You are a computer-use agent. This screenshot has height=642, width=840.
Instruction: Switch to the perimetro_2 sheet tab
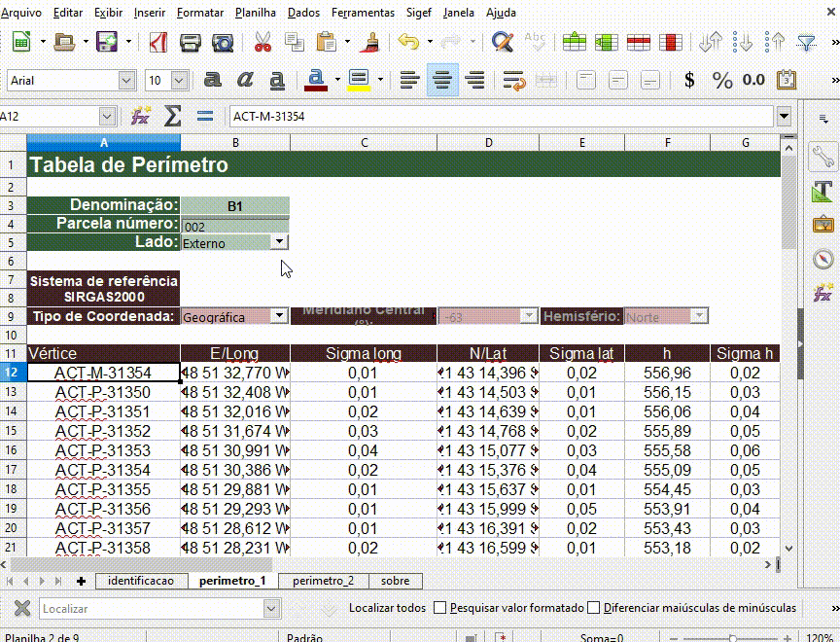click(x=323, y=581)
